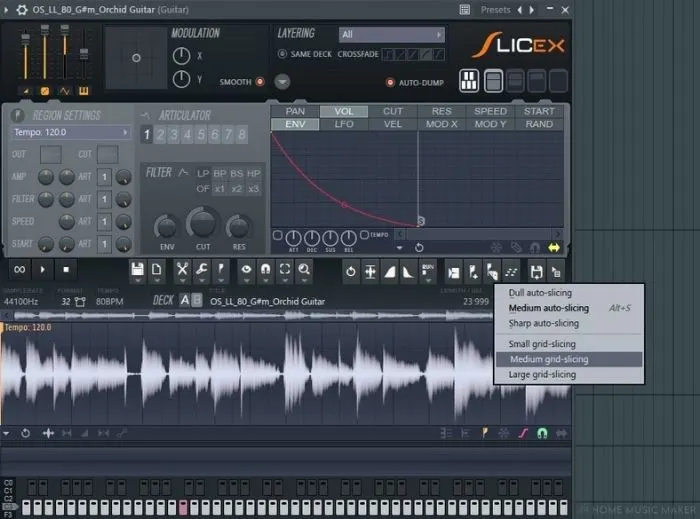Select articulator number 2

pos(160,134)
